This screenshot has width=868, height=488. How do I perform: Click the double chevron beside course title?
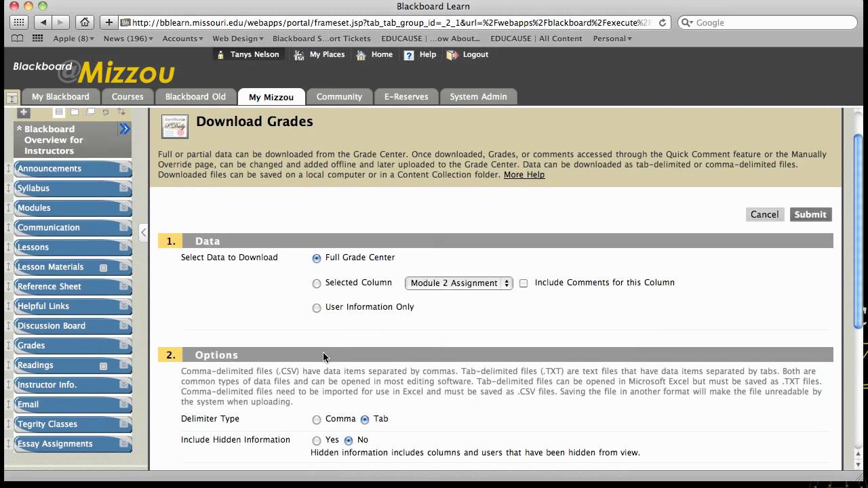tap(125, 129)
